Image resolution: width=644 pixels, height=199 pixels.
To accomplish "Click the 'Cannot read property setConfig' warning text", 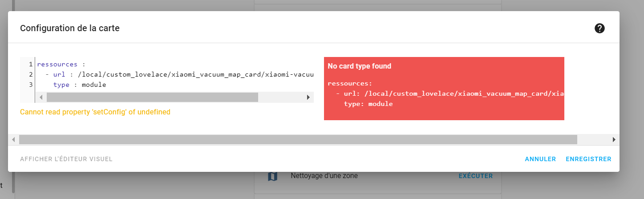I will point(95,112).
